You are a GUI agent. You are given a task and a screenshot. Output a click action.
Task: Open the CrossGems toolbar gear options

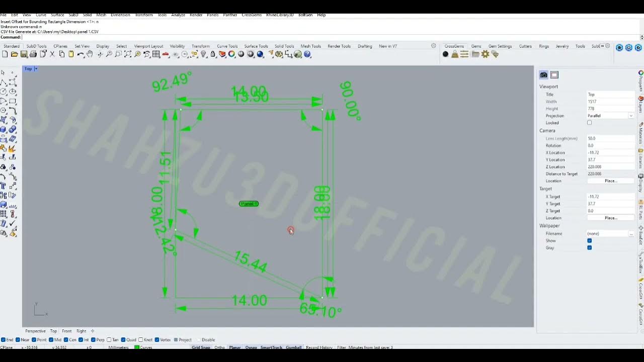(x=608, y=46)
